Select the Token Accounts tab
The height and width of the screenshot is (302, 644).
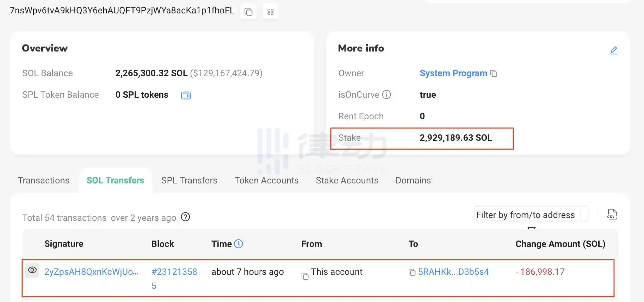[266, 180]
